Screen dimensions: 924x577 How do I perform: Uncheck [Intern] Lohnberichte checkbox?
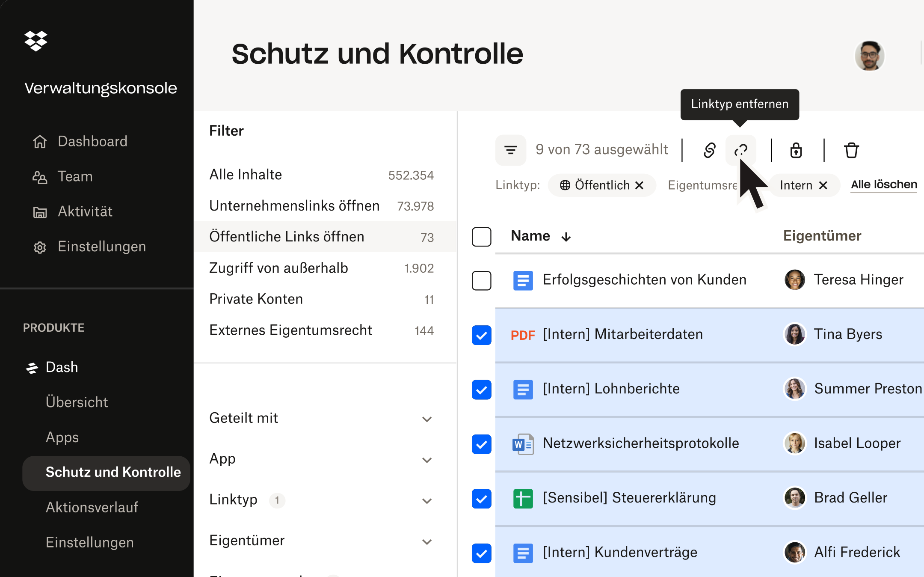pos(481,389)
